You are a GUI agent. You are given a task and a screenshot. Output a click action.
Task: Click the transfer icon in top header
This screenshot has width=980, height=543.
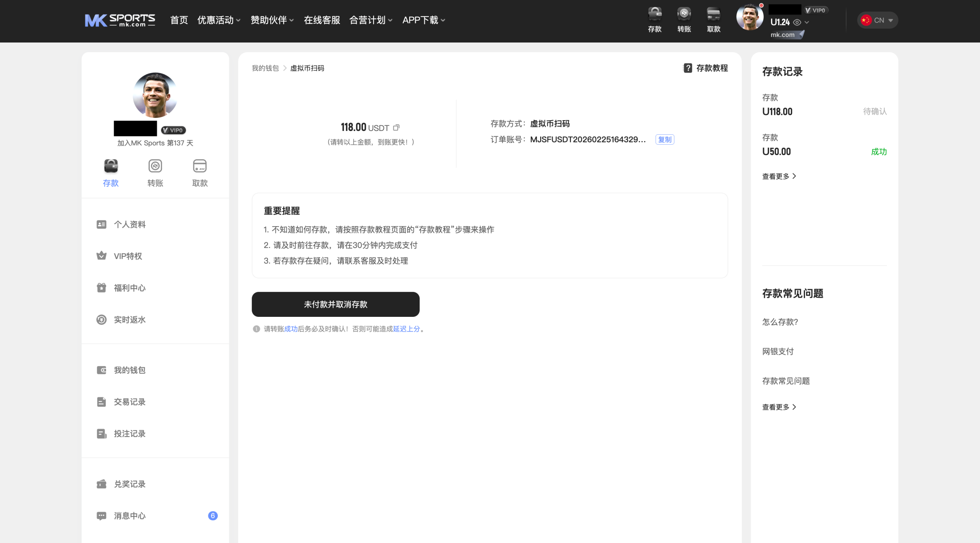[x=684, y=15]
